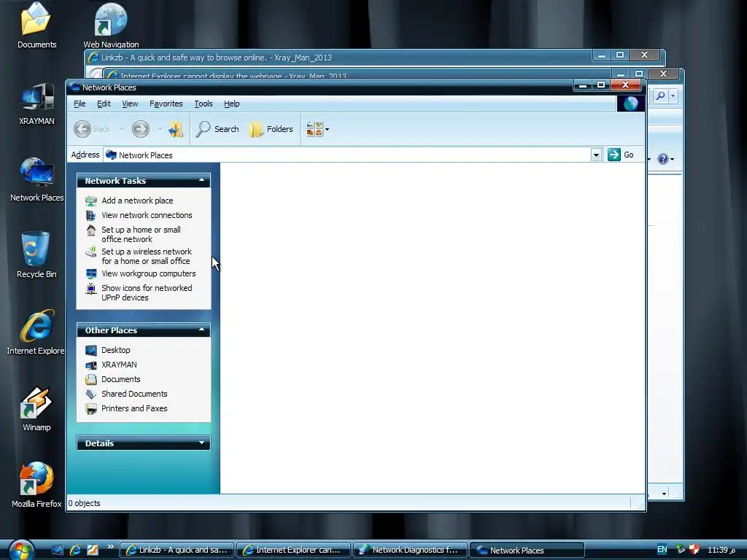This screenshot has width=747, height=560.
Task: Click the Network Places taskbar button
Action: click(527, 550)
